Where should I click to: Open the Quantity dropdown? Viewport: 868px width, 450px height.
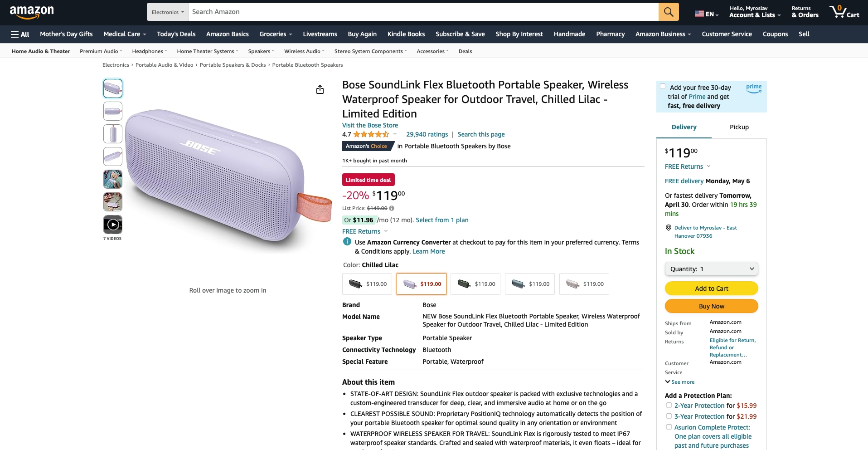[x=711, y=269]
